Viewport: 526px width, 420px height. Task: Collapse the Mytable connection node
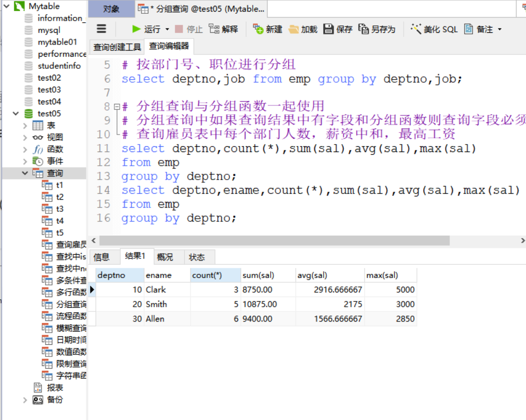[6, 6]
